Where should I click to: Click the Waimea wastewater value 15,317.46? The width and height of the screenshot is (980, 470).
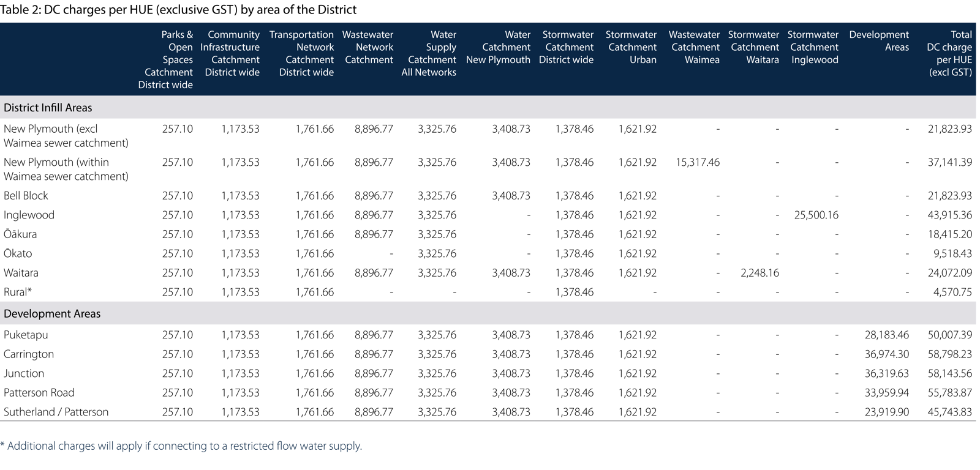click(698, 163)
